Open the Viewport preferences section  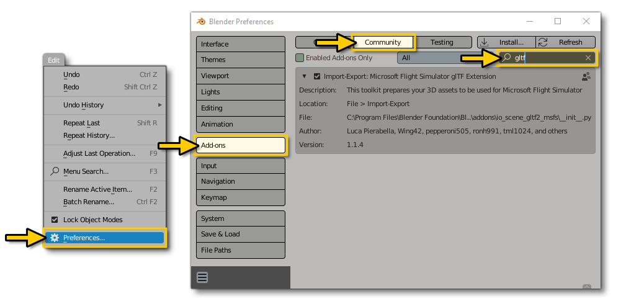[x=241, y=76]
